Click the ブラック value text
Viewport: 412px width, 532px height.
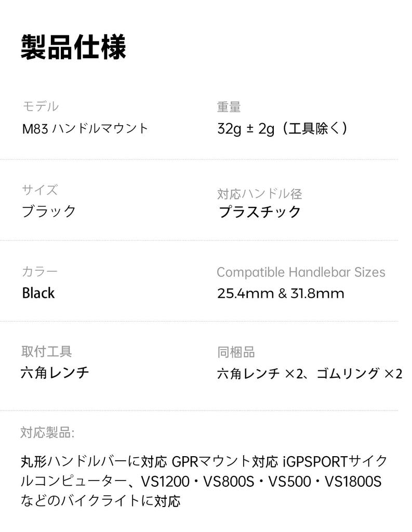49,211
